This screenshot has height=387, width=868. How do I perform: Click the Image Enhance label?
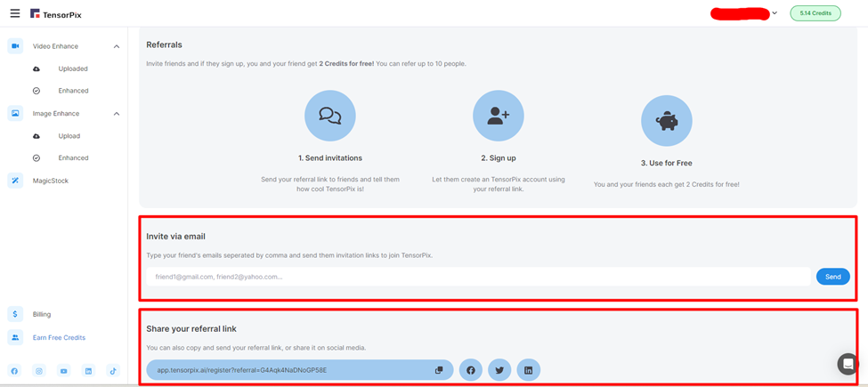point(56,113)
